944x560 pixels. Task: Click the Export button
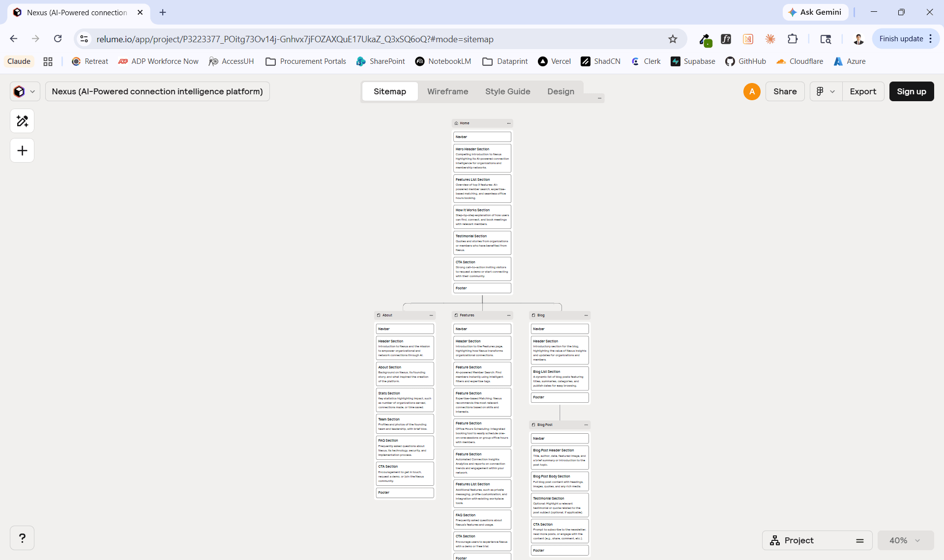[863, 91]
